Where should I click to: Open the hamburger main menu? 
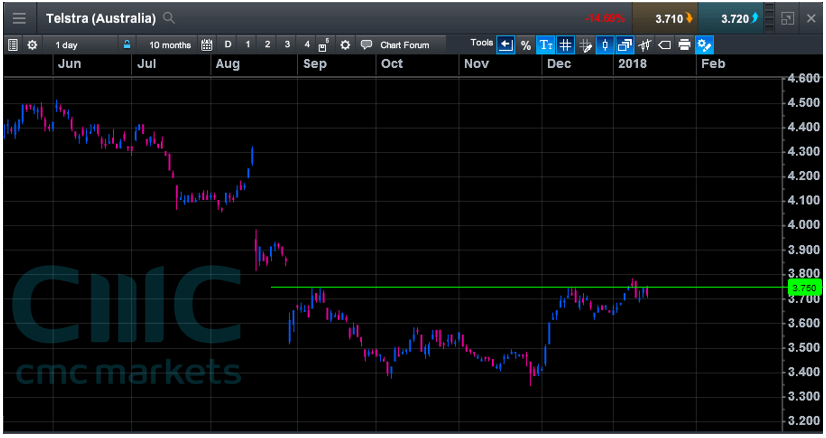pyautogui.click(x=19, y=18)
